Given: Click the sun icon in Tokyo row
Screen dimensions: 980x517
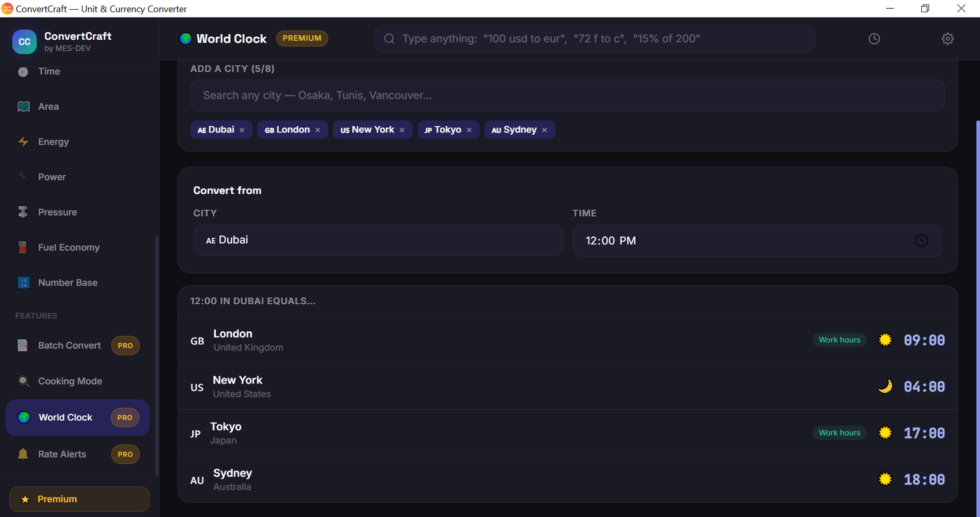Looking at the screenshot, I should 885,433.
